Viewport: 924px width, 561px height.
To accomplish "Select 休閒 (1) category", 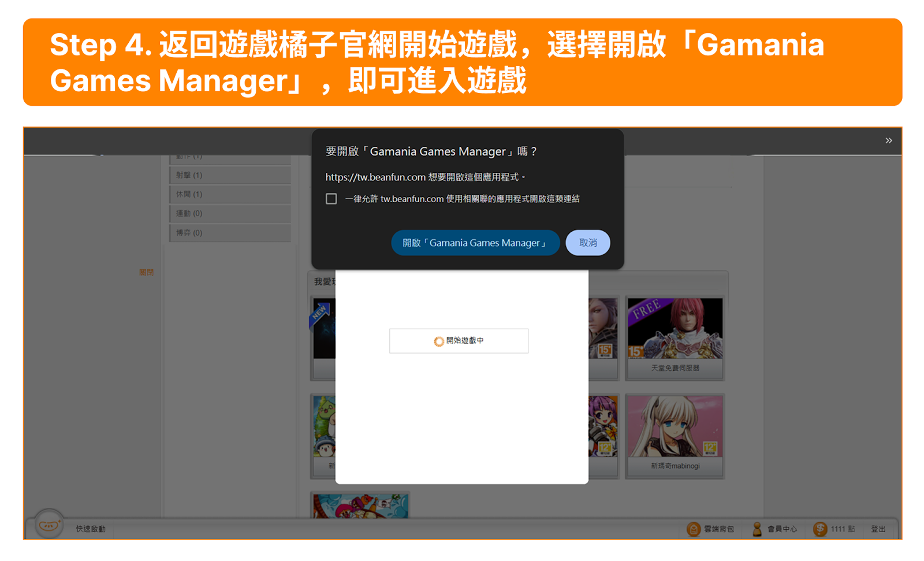I will click(230, 194).
